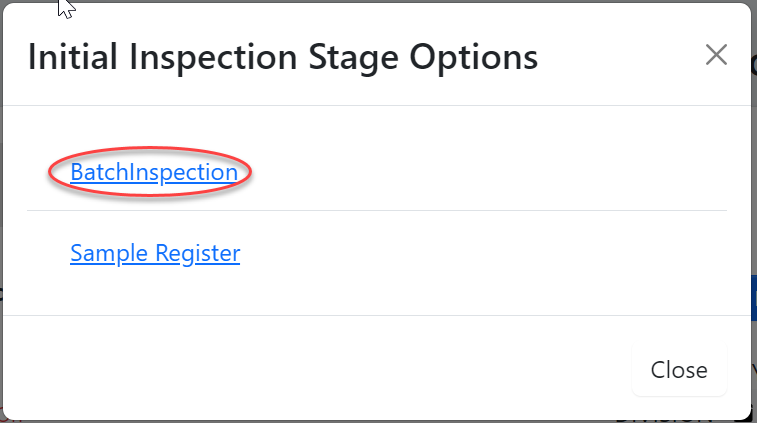Viewport: 757px width, 423px height.
Task: Choose Sample Register stage option
Action: click(x=155, y=253)
